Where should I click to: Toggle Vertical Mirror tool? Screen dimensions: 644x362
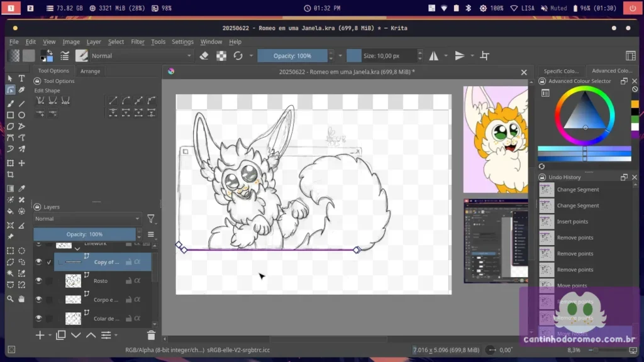(x=460, y=56)
